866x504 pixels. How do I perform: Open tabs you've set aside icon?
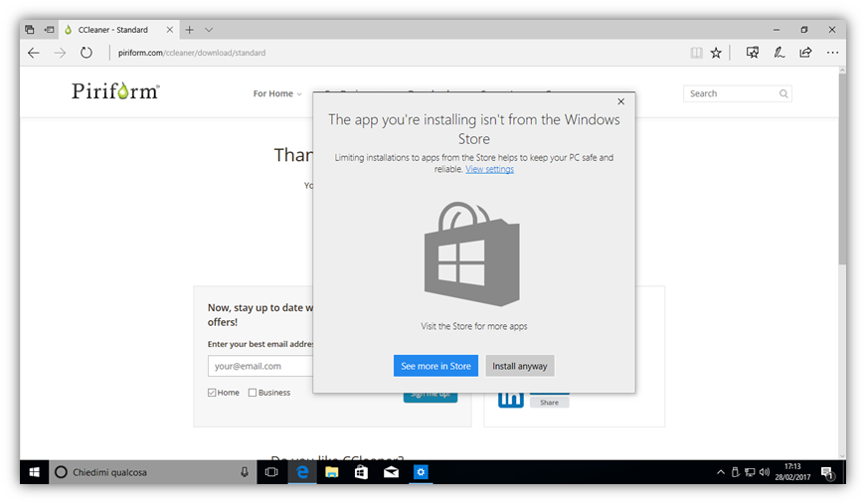coord(30,30)
